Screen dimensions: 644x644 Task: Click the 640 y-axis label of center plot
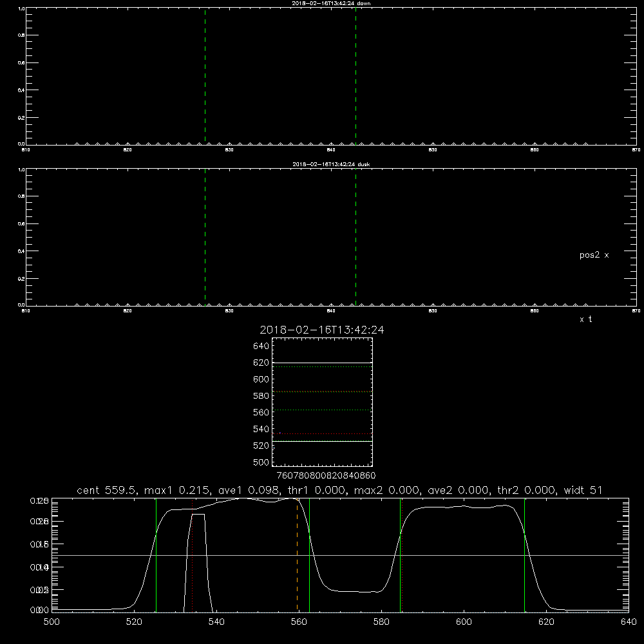pyautogui.click(x=261, y=346)
